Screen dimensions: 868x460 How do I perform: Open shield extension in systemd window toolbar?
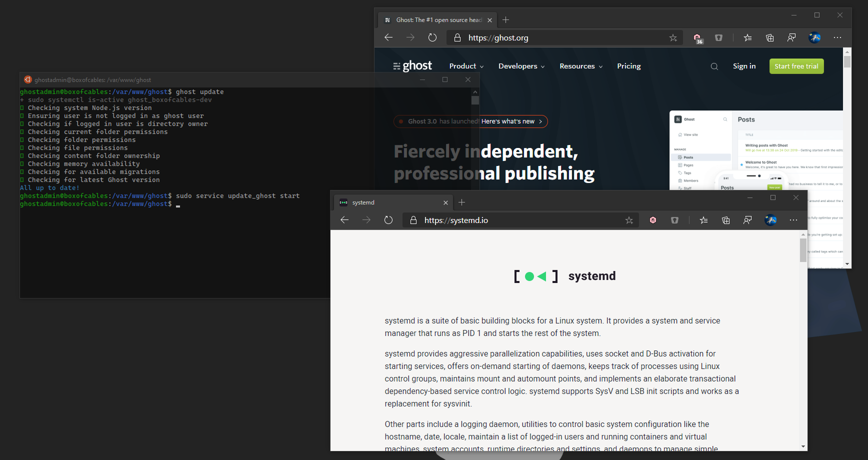point(674,220)
